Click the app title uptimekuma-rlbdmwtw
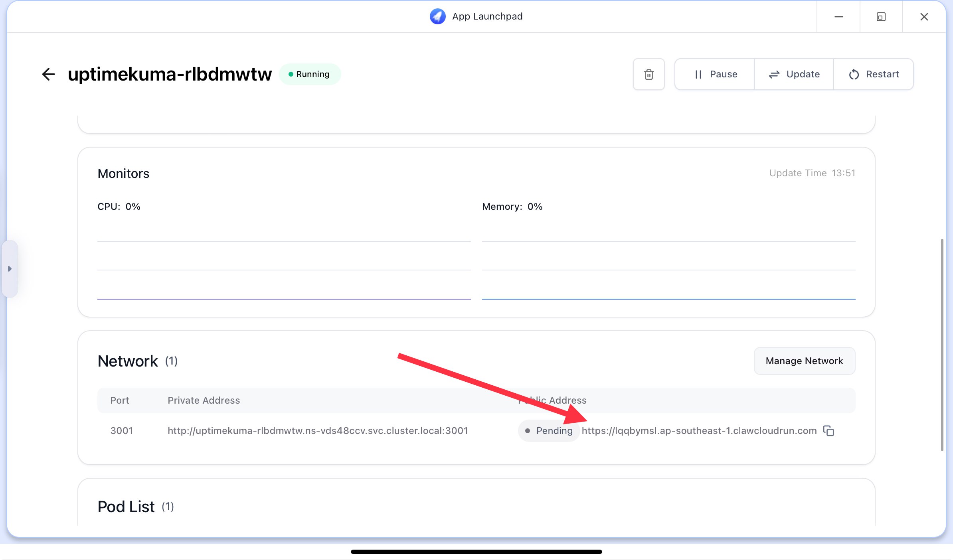The image size is (953, 560). [x=170, y=74]
